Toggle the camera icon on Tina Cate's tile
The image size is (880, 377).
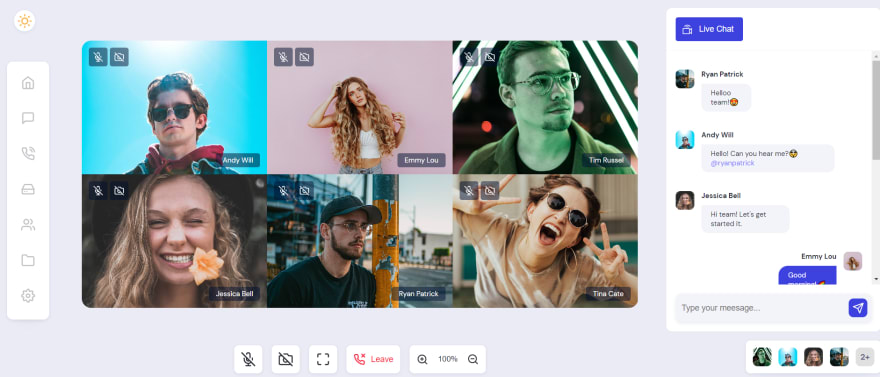click(x=490, y=191)
